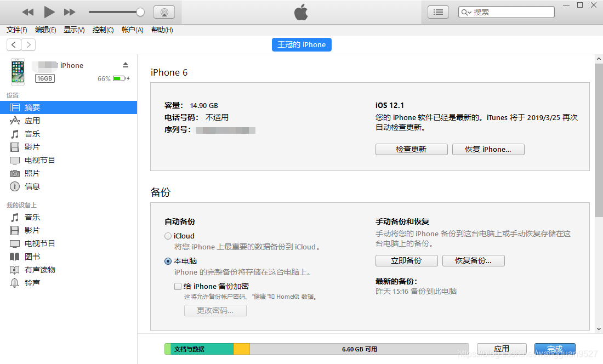Click the 应用 apply button at bottom
The width and height of the screenshot is (603, 364).
click(502, 349)
